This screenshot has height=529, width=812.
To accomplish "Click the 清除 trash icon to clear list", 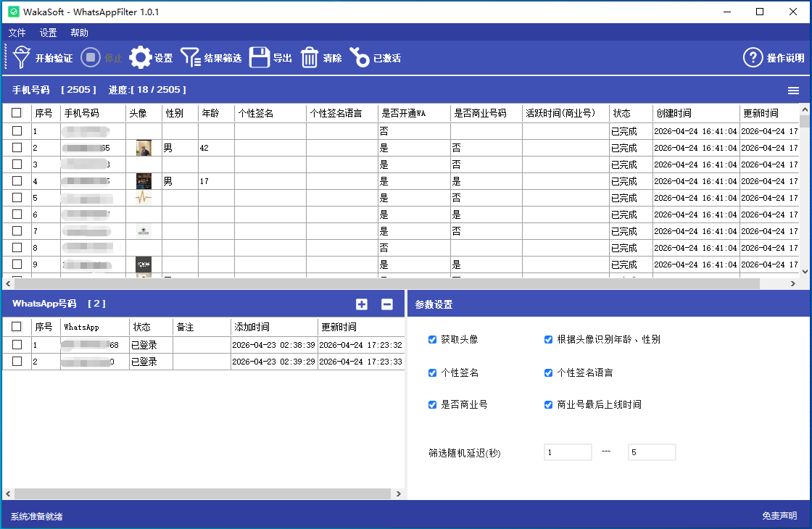I will tap(309, 58).
